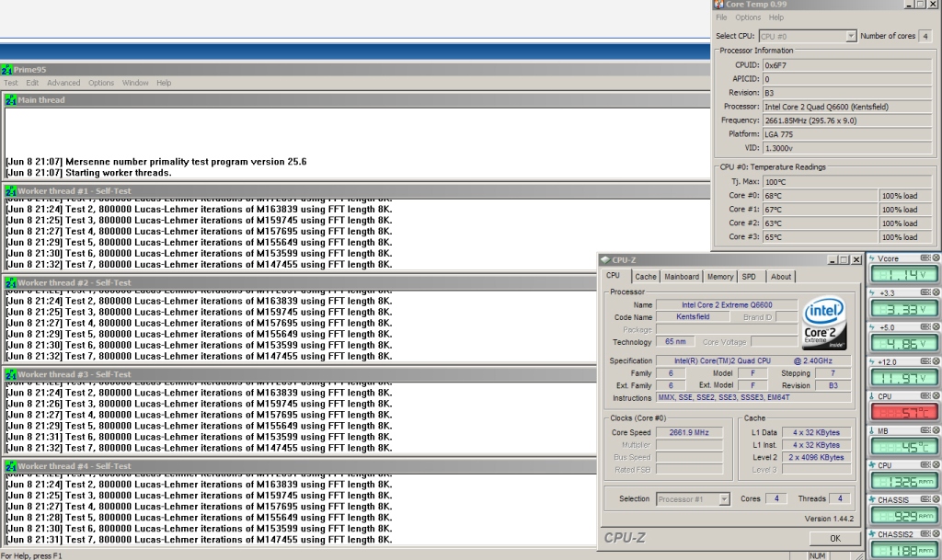942x560 pixels.
Task: Click the CPU-Z title bar icon
Action: 605,260
